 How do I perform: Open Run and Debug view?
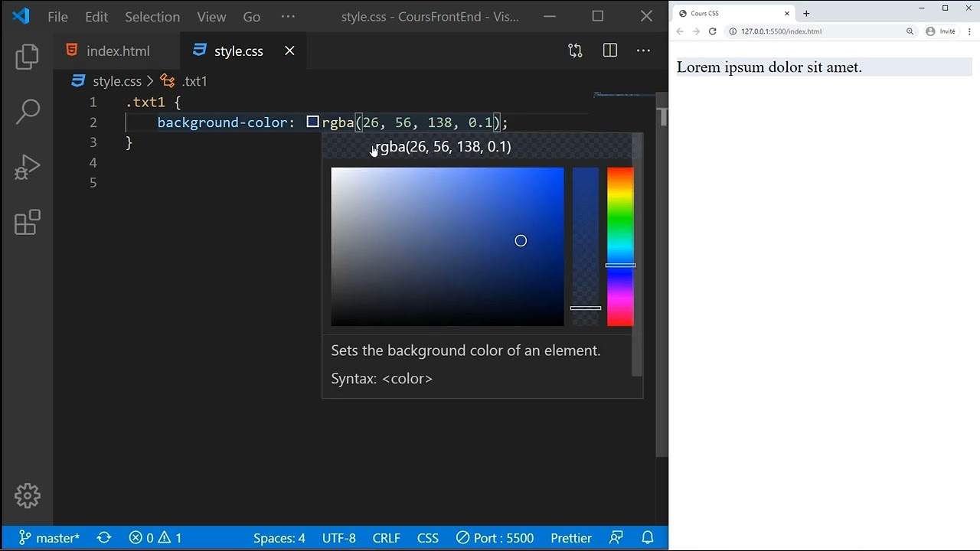click(x=27, y=168)
